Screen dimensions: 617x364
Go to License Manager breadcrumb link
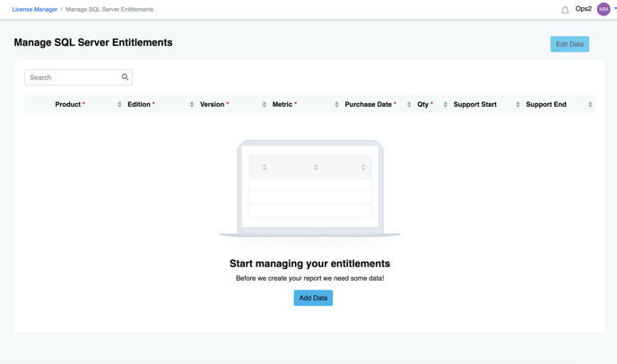pos(35,10)
